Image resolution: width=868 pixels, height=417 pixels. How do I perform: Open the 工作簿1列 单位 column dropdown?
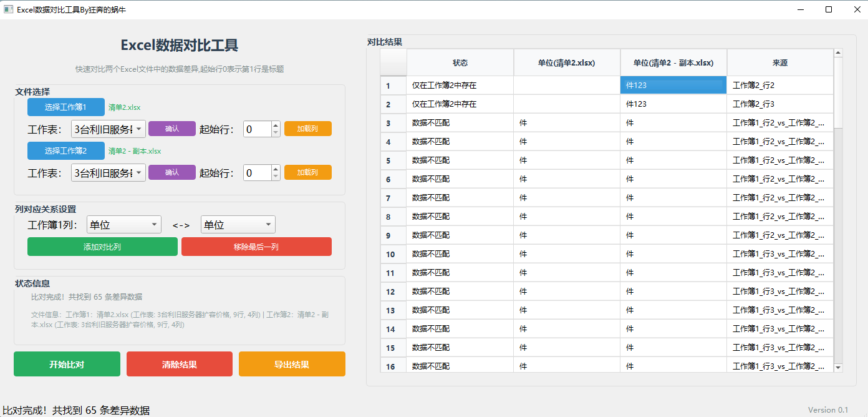[x=123, y=224]
